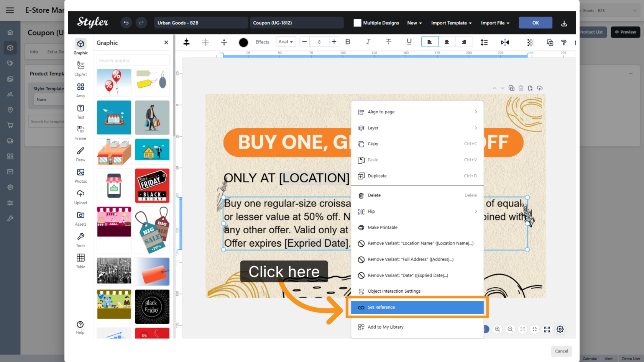Click the undo arrow in Styler header
The image size is (644, 362).
coord(126,23)
